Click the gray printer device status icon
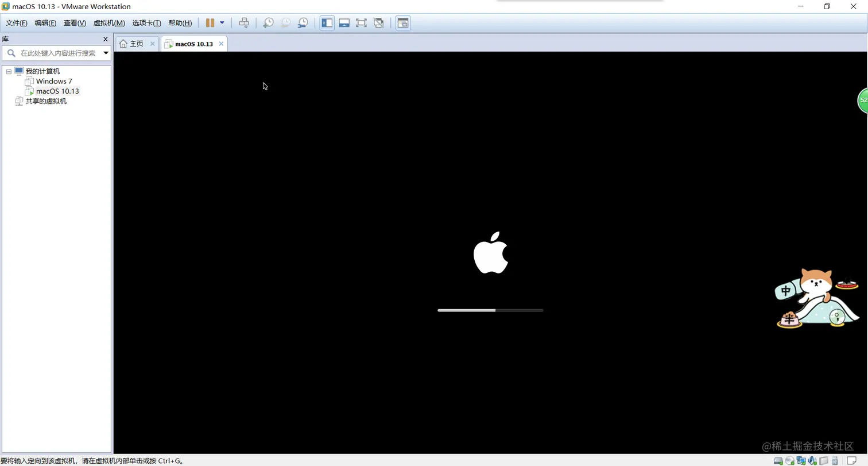868x466 pixels. pyautogui.click(x=824, y=460)
